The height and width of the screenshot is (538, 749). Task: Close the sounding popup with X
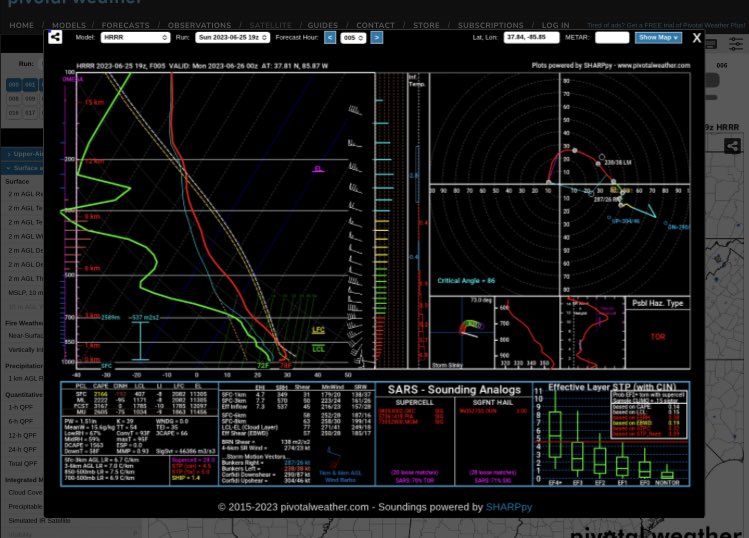696,38
